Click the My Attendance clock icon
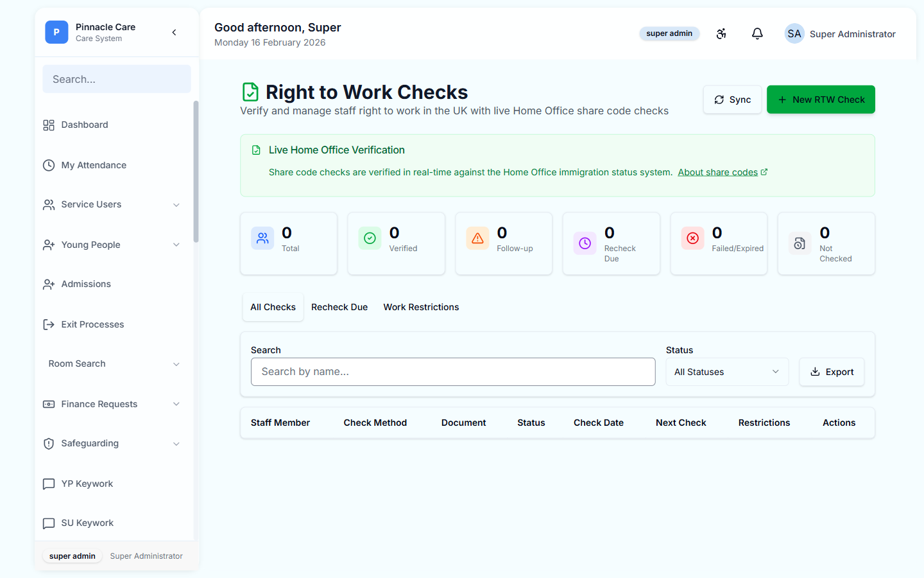 [48, 165]
